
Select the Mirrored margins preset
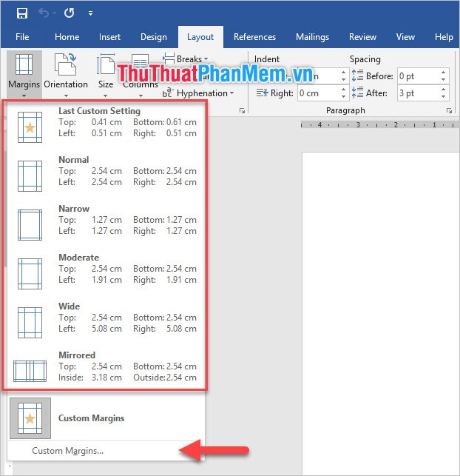(x=105, y=369)
